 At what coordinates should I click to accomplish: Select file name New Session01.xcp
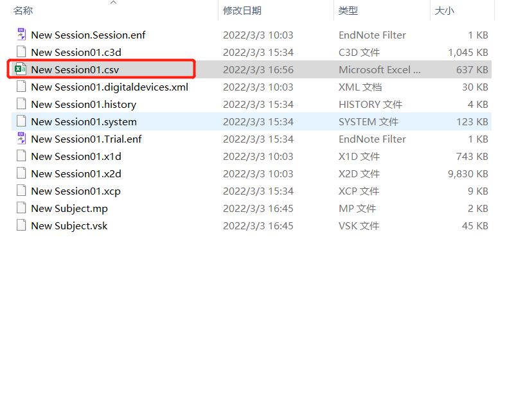tap(76, 191)
